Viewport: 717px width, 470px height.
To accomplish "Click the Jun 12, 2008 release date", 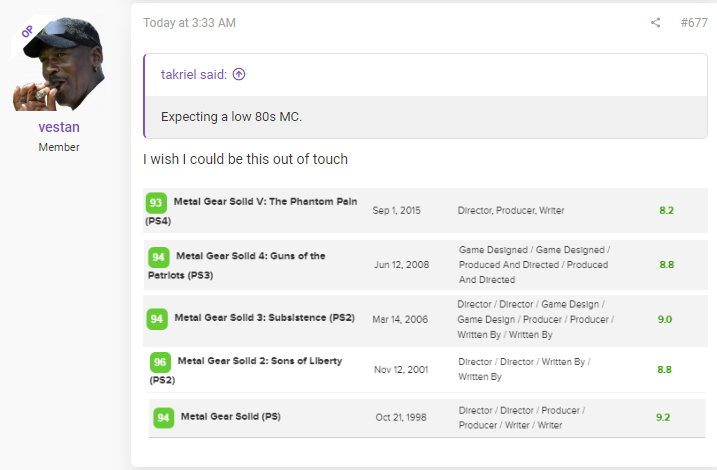I will click(x=401, y=265).
